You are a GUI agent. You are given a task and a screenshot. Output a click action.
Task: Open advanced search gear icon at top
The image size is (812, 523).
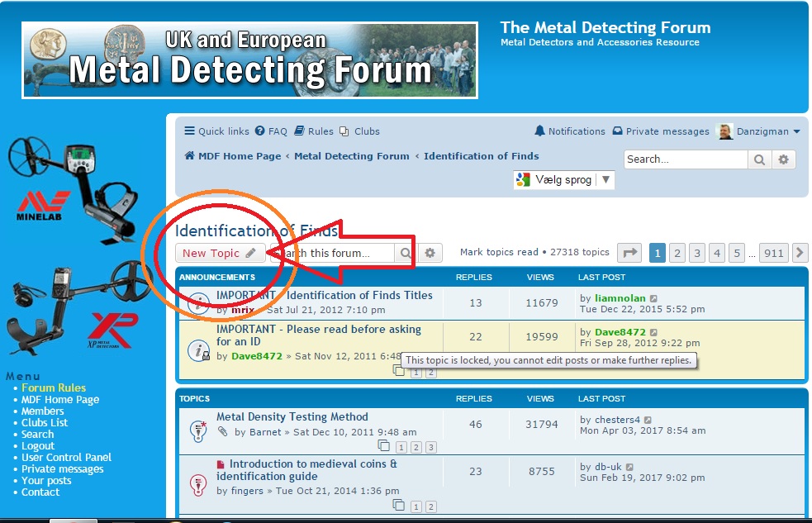point(784,159)
